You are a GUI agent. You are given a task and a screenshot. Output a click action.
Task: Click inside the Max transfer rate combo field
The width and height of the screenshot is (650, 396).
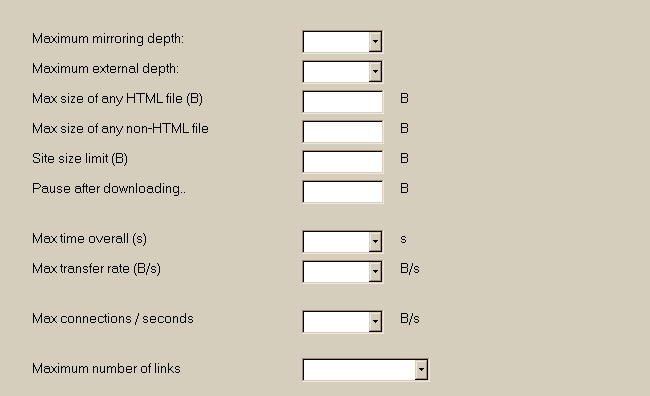(336, 272)
